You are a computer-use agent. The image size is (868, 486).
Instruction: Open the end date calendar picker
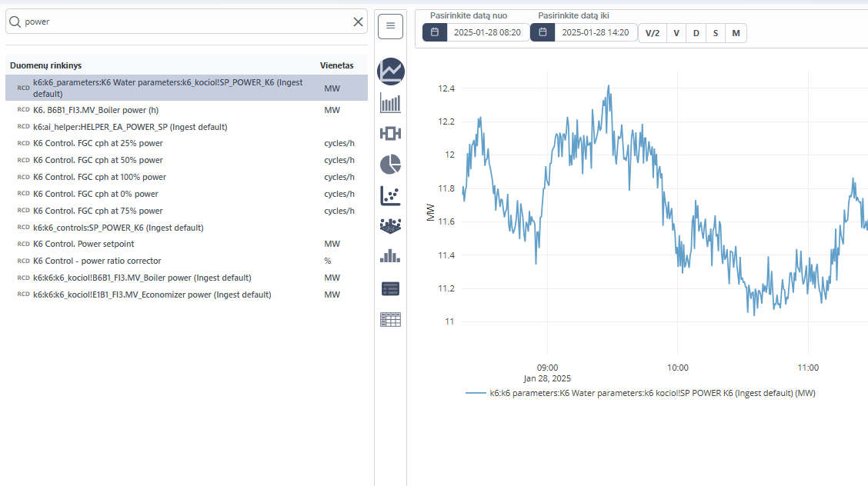coord(542,32)
